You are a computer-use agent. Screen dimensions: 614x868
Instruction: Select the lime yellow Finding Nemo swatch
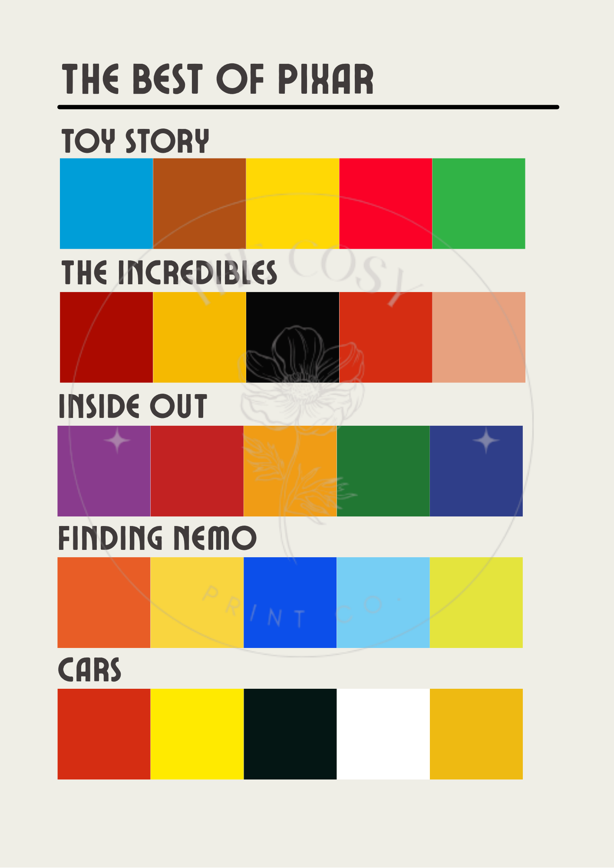pyautogui.click(x=476, y=602)
